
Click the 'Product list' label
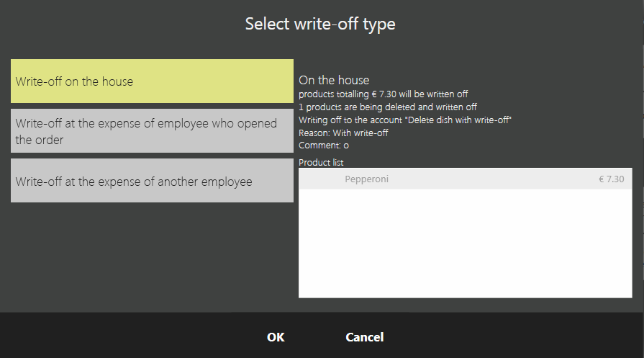click(321, 163)
